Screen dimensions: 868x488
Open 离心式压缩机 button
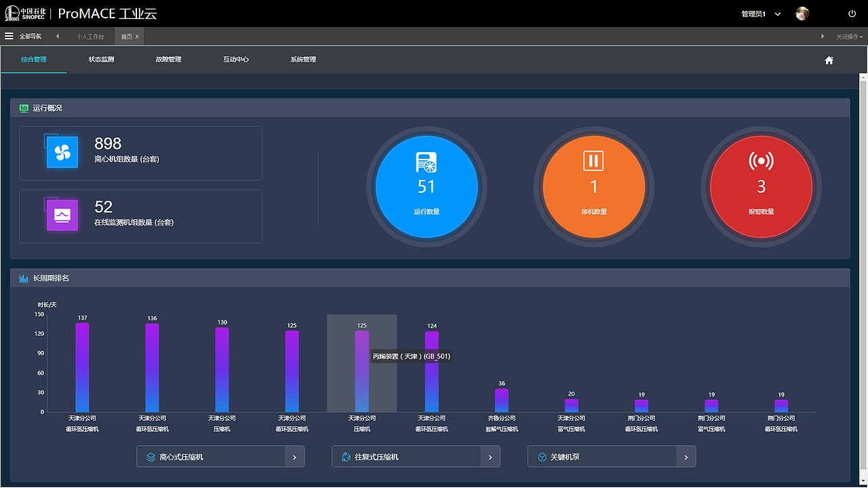pyautogui.click(x=220, y=457)
